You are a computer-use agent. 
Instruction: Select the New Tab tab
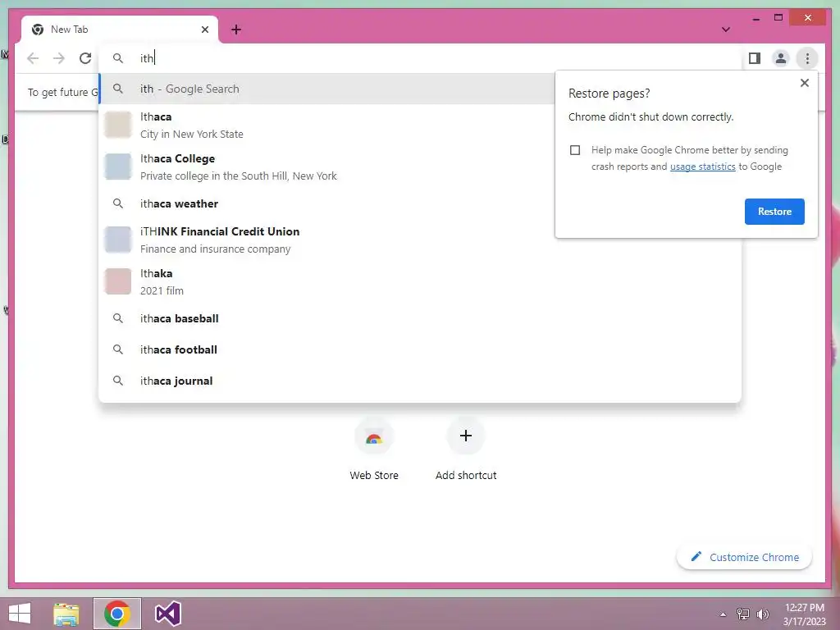(x=120, y=30)
